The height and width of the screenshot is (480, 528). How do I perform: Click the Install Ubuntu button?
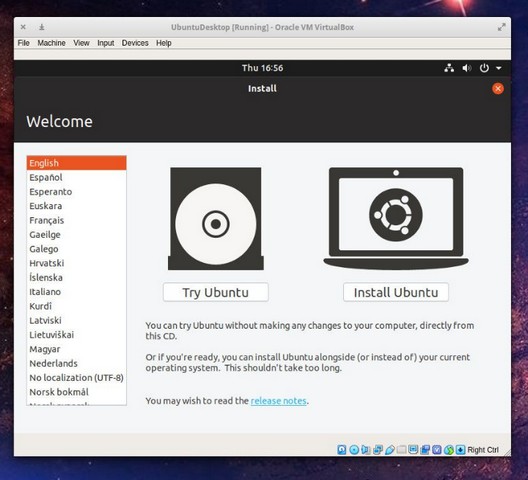pyautogui.click(x=396, y=292)
